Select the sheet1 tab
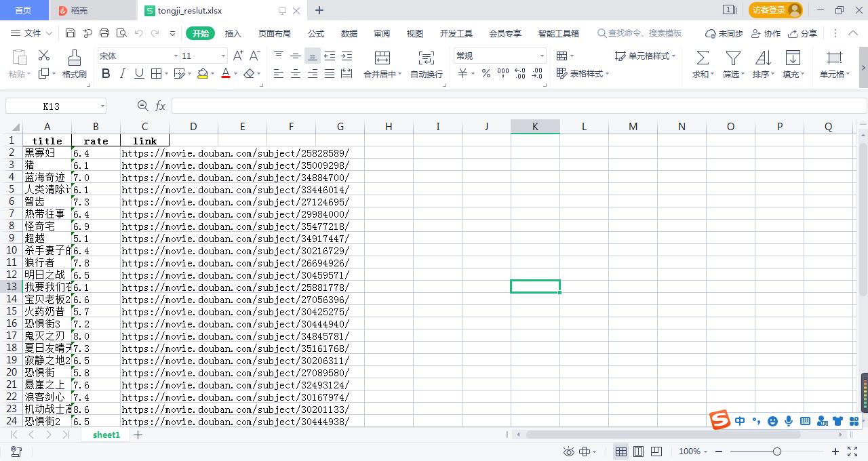 pyautogui.click(x=106, y=435)
